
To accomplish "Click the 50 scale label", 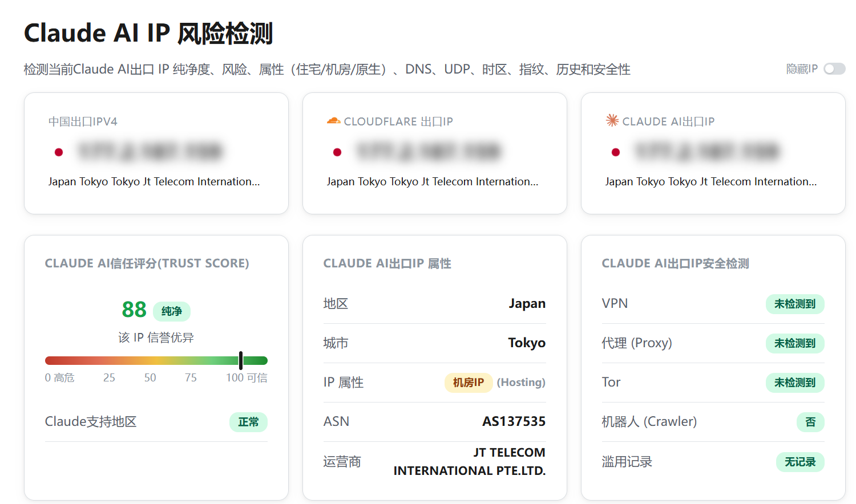I will [150, 377].
